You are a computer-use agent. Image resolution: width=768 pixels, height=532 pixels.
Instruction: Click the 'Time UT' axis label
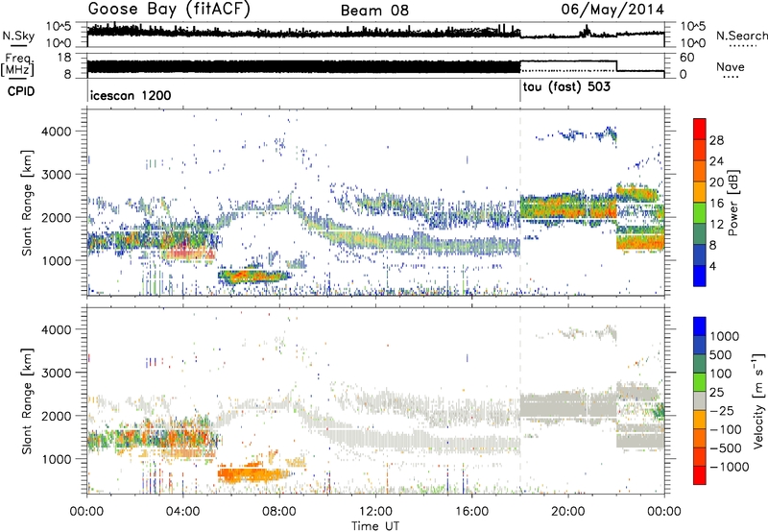(375, 525)
